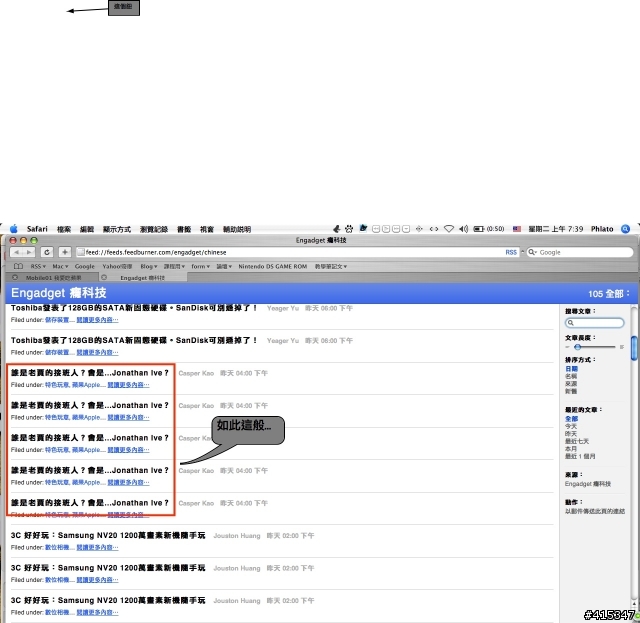Viewport: 640px width, 623px height.
Task: Click the volume speaker icon in menu bar
Action: (x=463, y=229)
